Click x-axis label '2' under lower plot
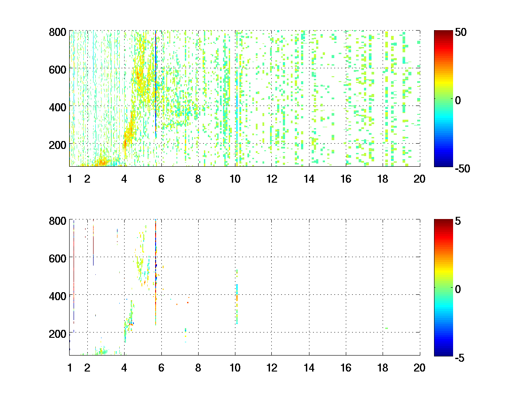 [87, 368]
